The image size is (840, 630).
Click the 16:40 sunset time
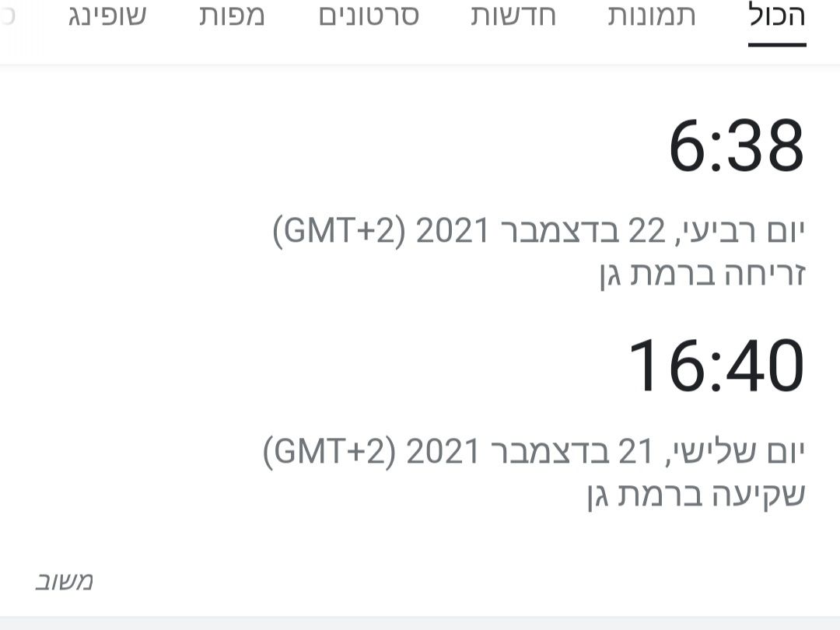click(716, 366)
